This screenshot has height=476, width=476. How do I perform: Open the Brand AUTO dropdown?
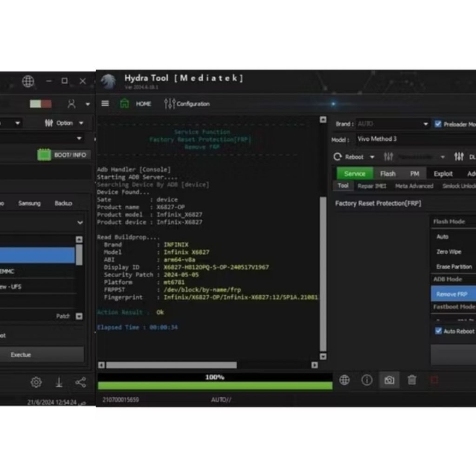pyautogui.click(x=393, y=124)
